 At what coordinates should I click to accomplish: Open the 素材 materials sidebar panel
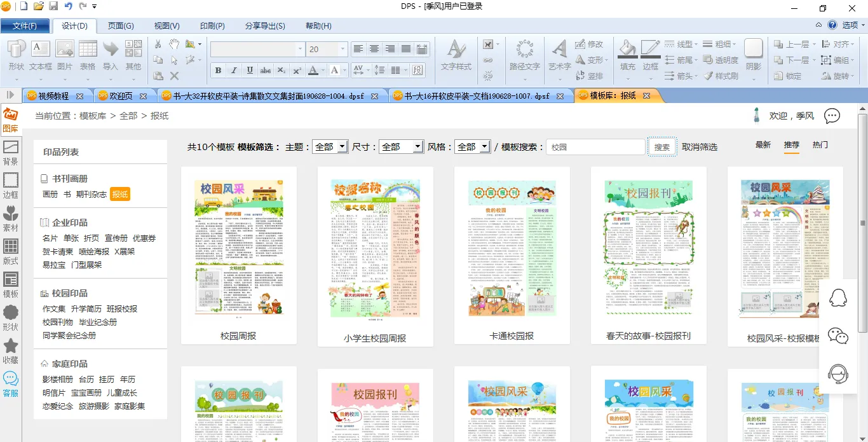tap(10, 218)
